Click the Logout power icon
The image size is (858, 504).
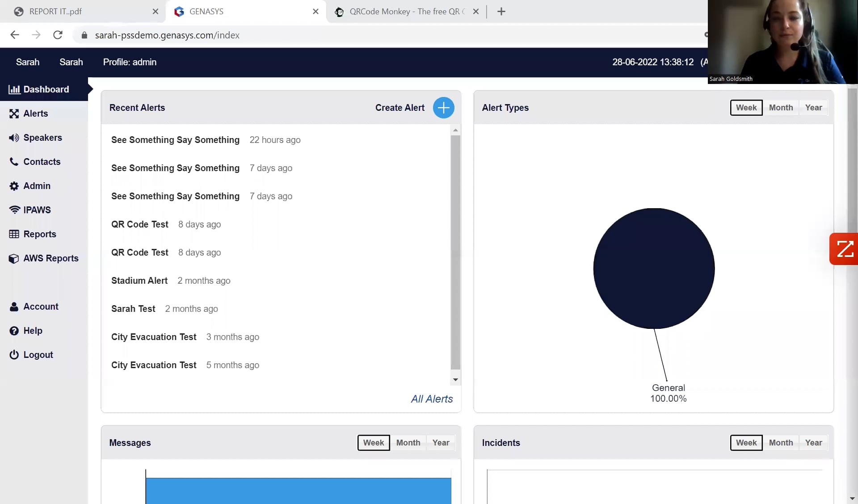(14, 355)
